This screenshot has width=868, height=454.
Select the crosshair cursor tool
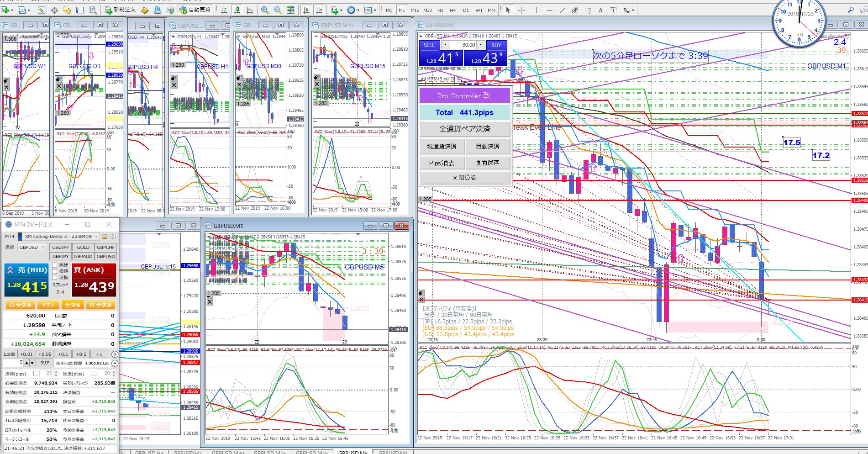pyautogui.click(x=521, y=10)
